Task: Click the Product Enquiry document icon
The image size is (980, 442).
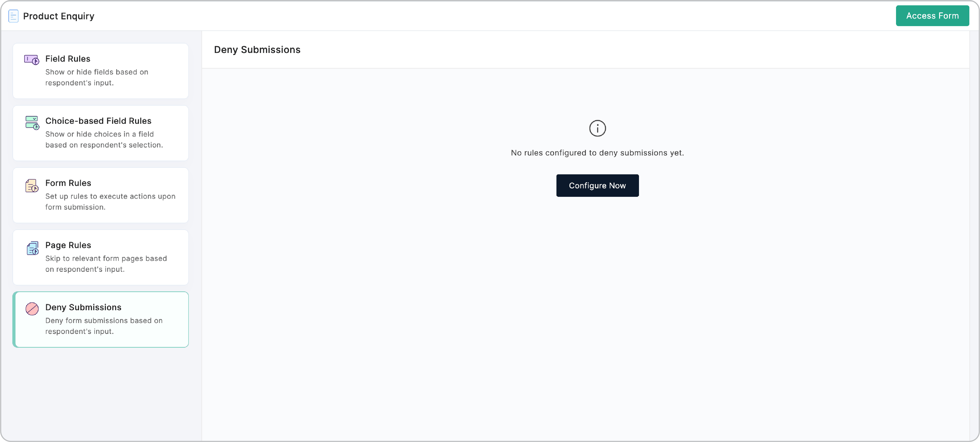Action: (x=13, y=16)
